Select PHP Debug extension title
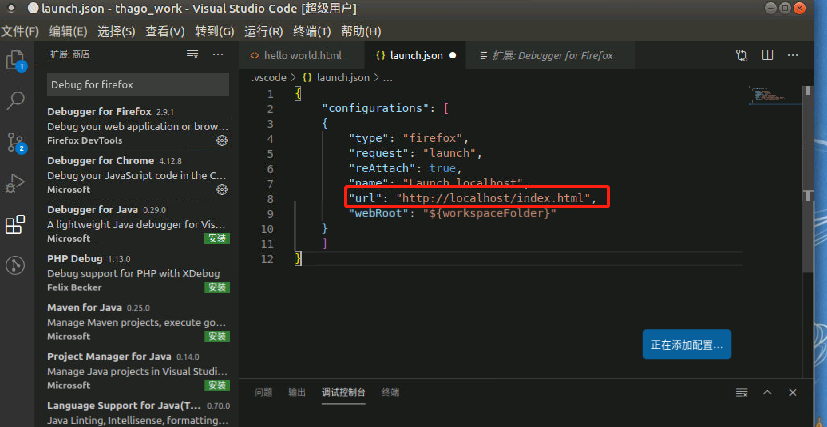The width and height of the screenshot is (827, 427). pos(74,258)
